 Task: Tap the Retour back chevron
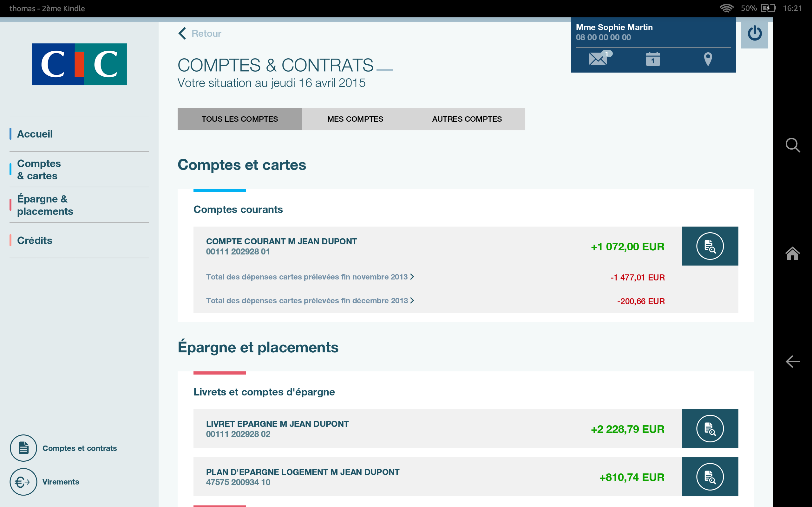182,33
